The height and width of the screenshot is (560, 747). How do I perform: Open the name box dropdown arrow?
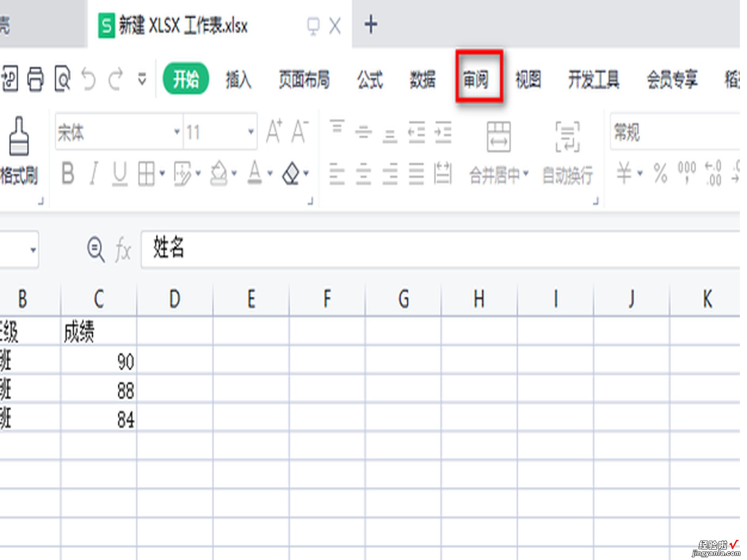coord(33,250)
